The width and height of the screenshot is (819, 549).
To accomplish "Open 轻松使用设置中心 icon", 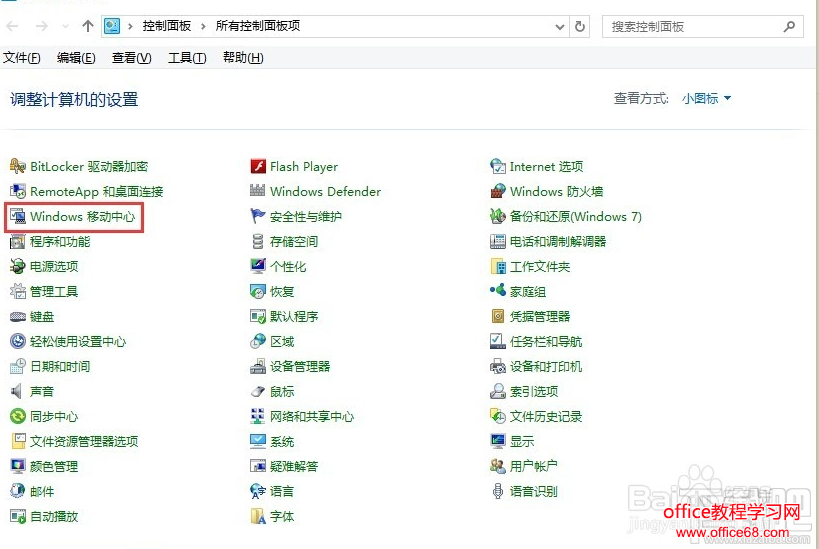I will 17,342.
